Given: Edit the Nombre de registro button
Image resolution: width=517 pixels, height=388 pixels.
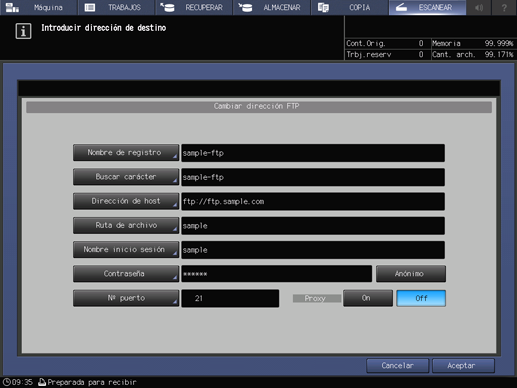Looking at the screenshot, I should coord(126,153).
